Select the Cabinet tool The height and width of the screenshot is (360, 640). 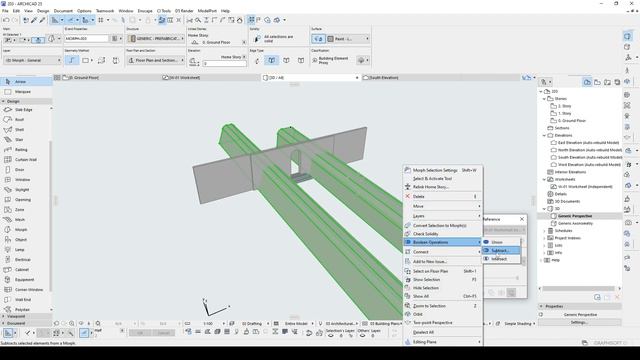(x=25, y=270)
